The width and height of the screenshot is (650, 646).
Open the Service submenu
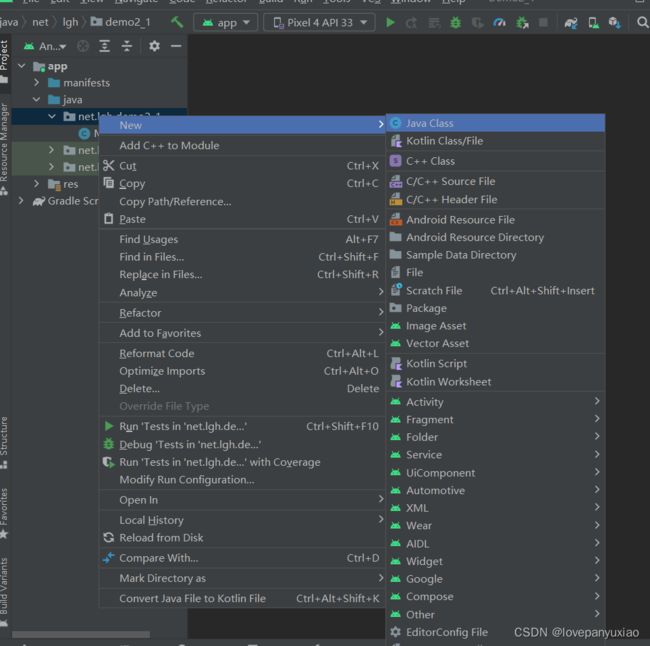click(x=495, y=455)
